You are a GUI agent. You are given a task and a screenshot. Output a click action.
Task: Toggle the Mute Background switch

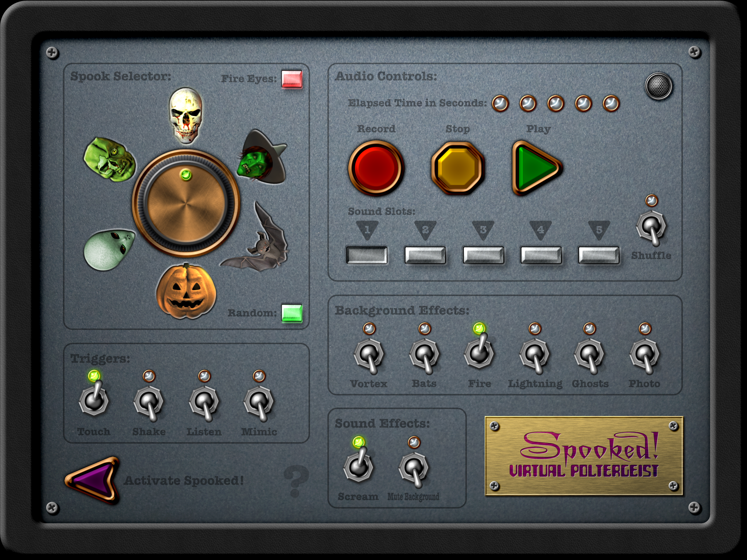pos(413,468)
